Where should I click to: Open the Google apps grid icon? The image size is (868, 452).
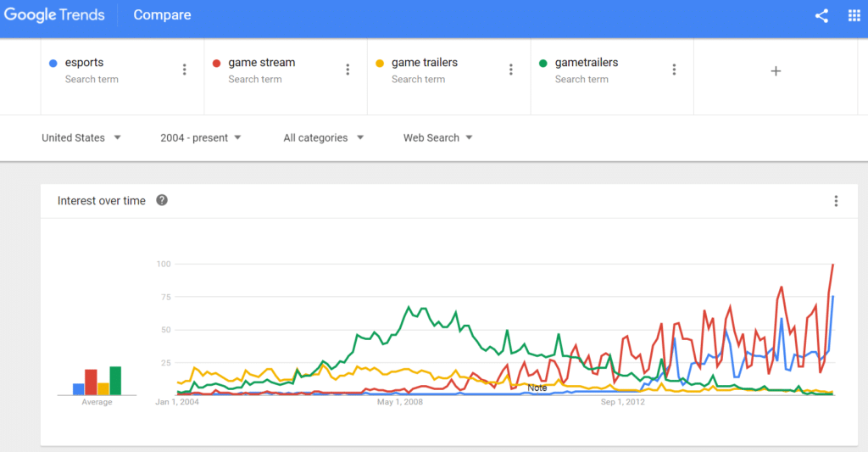click(854, 15)
